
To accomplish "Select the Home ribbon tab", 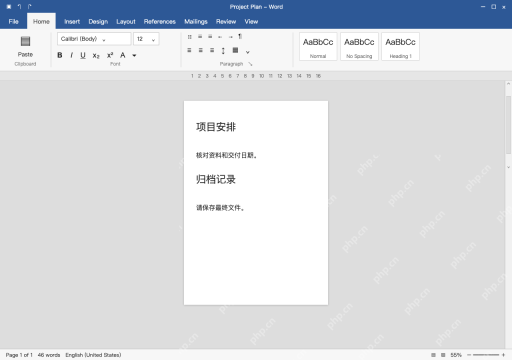I will click(x=41, y=22).
